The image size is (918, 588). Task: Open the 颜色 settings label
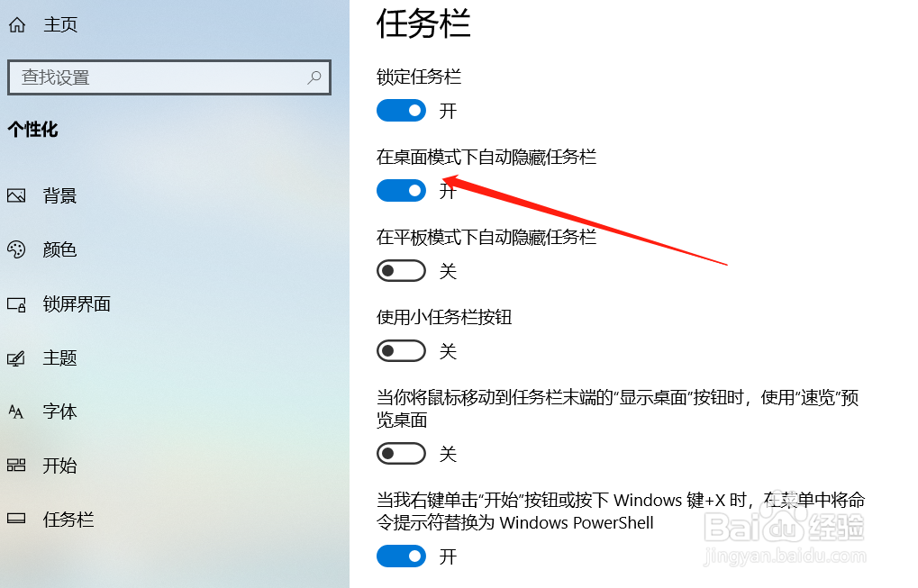pos(59,249)
